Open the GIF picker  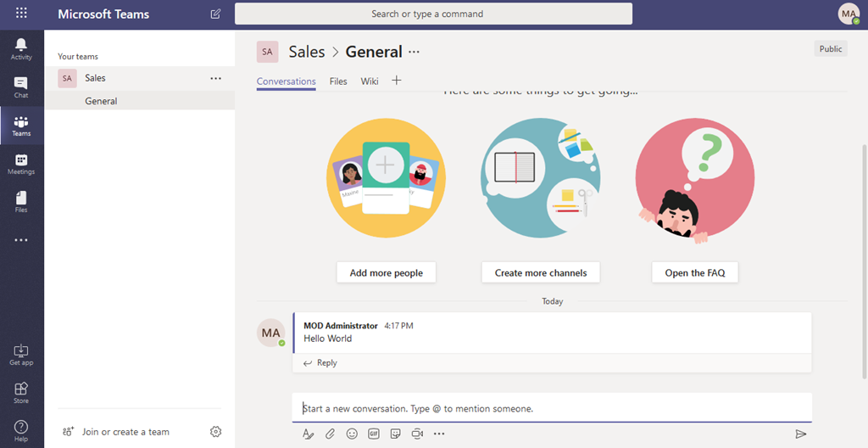(x=374, y=434)
